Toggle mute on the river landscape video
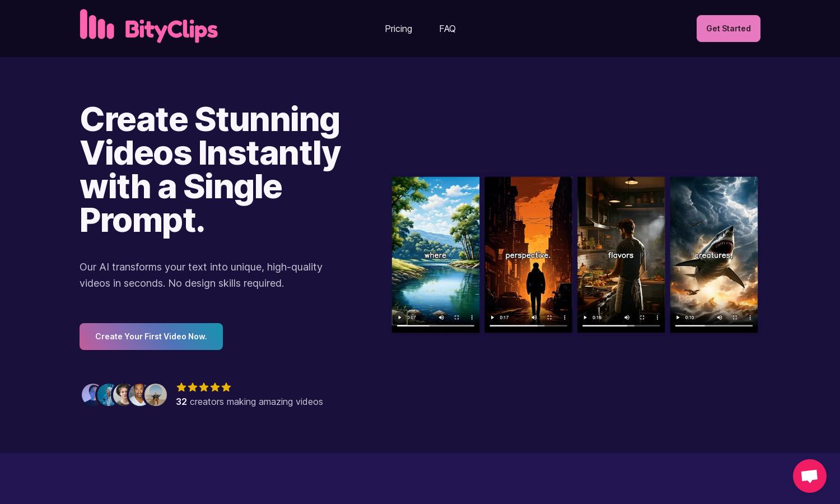Screen dimensions: 840x504 pos(441,318)
